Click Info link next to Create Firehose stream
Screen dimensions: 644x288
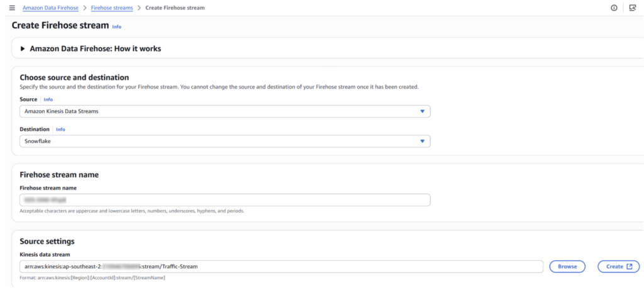(x=116, y=26)
